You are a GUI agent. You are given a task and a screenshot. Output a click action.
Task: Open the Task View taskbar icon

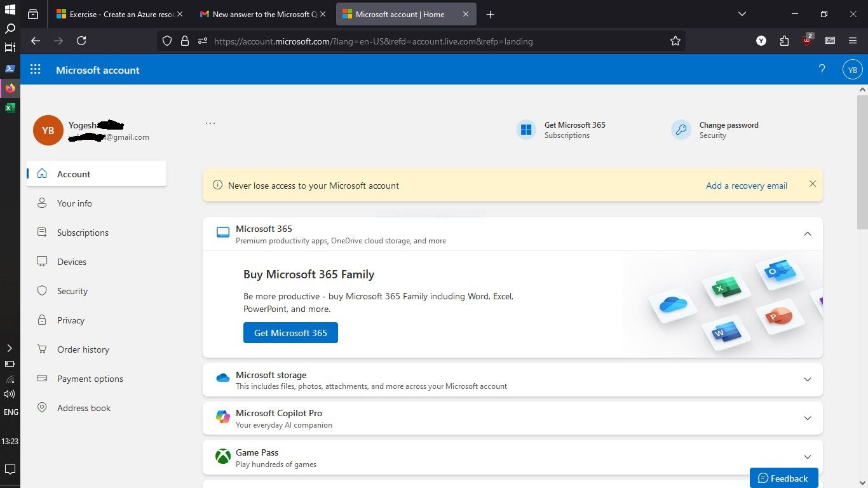(10, 48)
